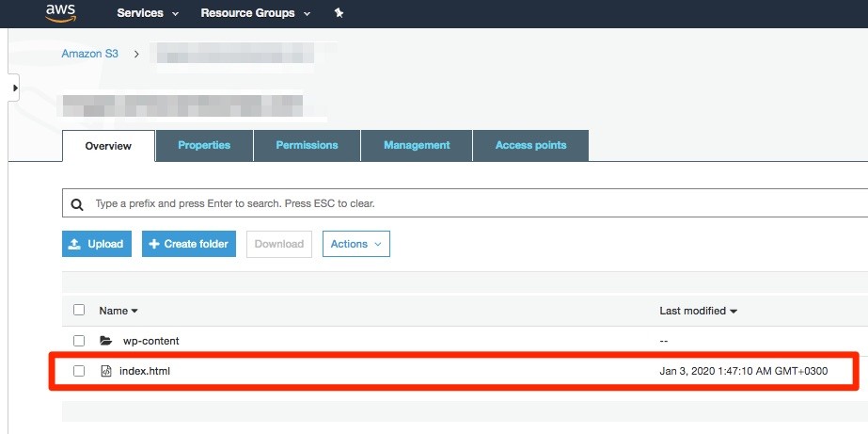Switch to the Permissions tab
Screen dimensions: 868x434
pos(307,145)
